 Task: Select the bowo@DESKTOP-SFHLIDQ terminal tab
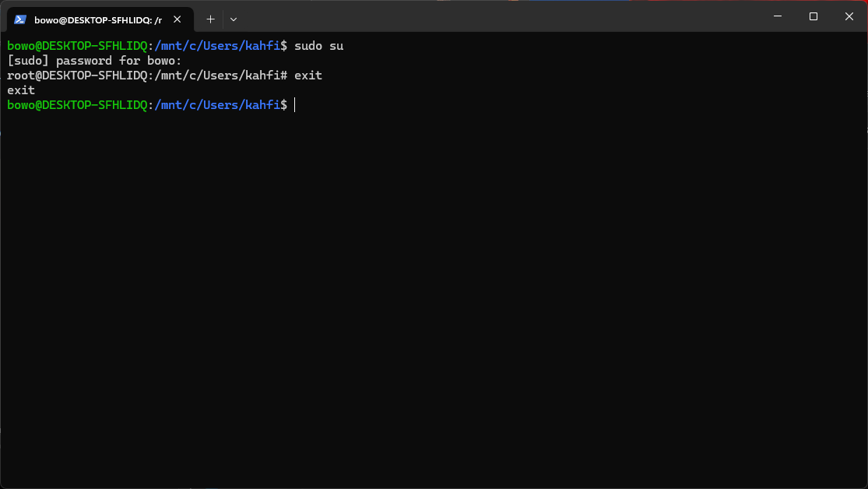tap(100, 20)
